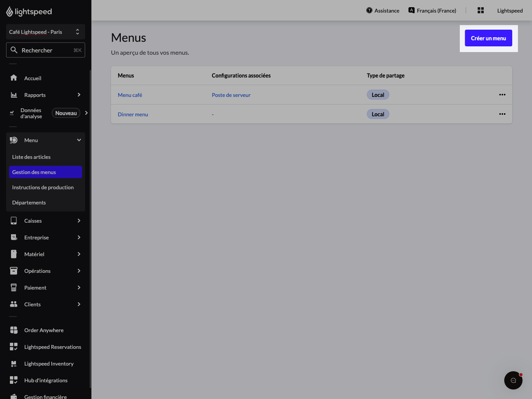Click the Lightspeed logo

[29, 12]
